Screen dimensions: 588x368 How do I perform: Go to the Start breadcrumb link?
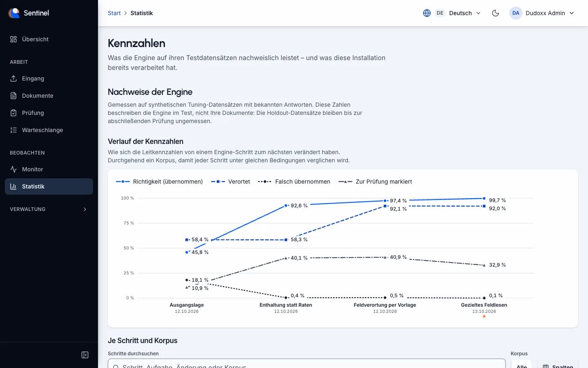pos(114,13)
